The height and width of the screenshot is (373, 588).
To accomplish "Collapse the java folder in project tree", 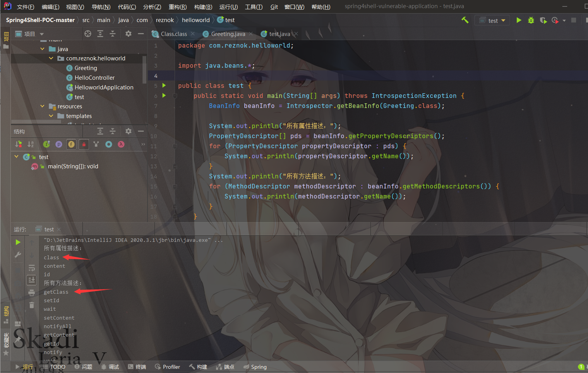I will (43, 49).
